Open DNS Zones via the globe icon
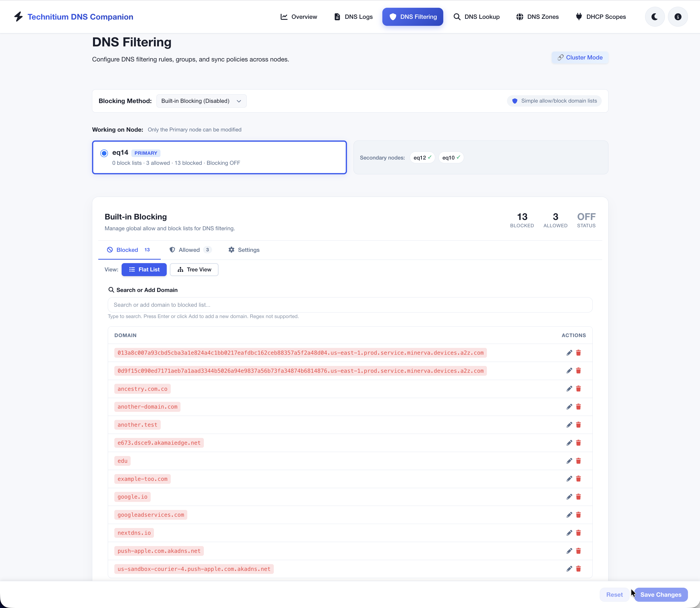This screenshot has width=700, height=608. tap(520, 16)
